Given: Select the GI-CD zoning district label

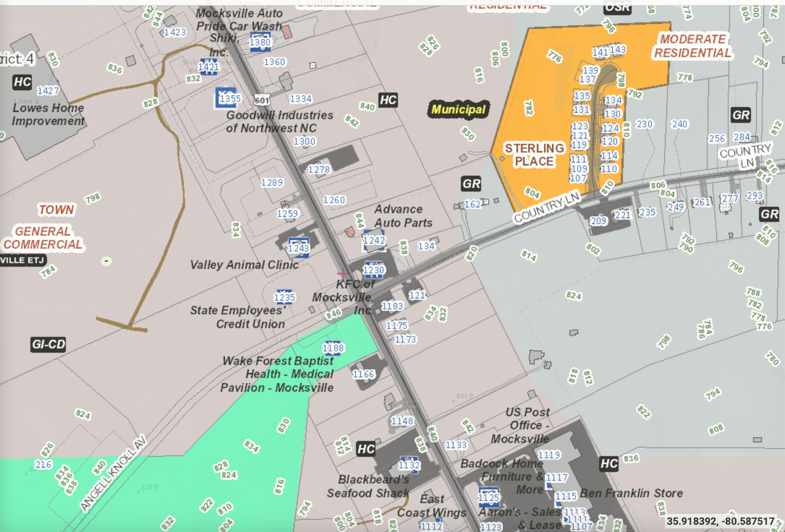Looking at the screenshot, I should point(48,344).
